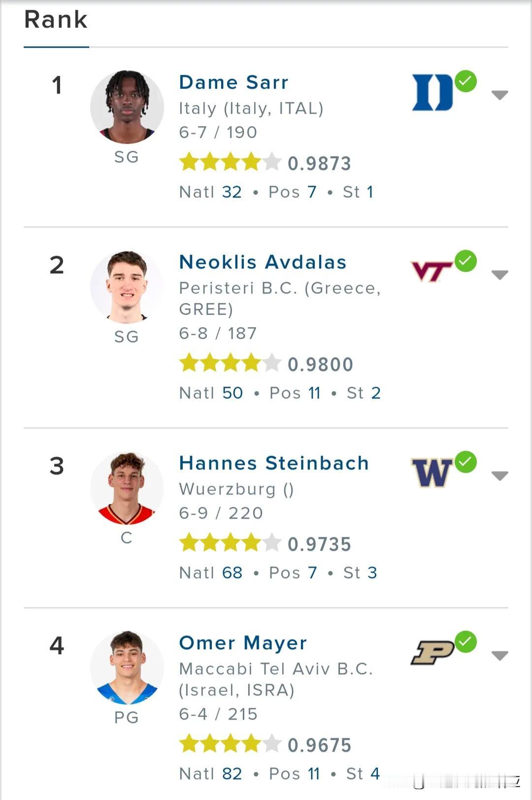Click Omer Mayer's headshot photo
The image size is (532, 800).
tap(127, 667)
